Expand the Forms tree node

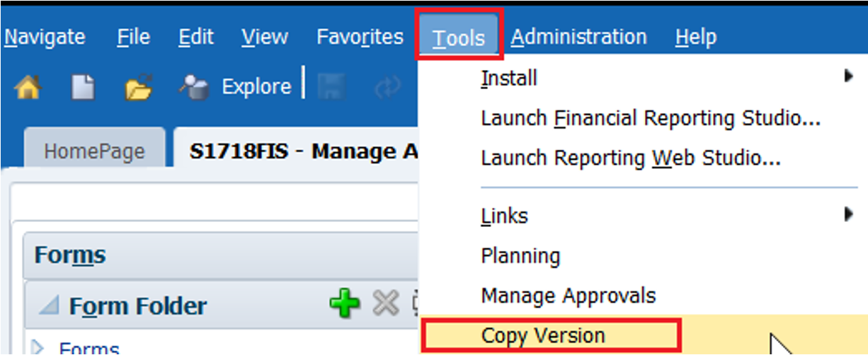39,347
